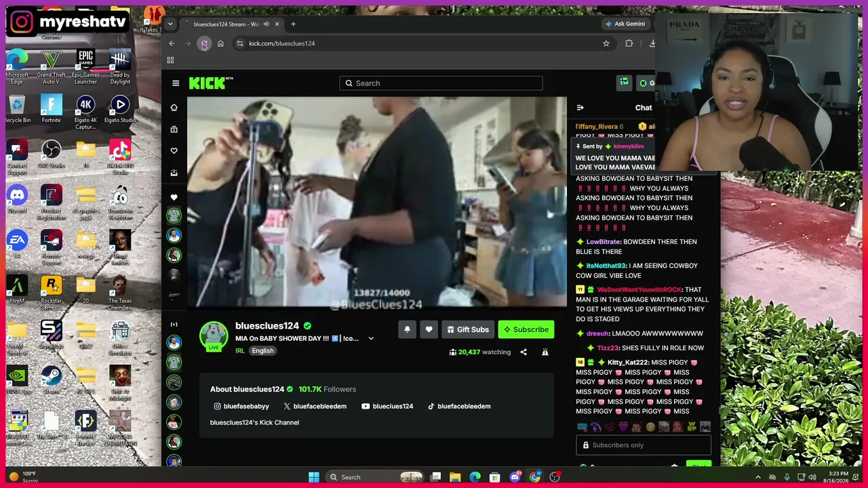Click the address bar URL kick.com/bluesclues124
Screen dimensions: 868x488
(282, 43)
